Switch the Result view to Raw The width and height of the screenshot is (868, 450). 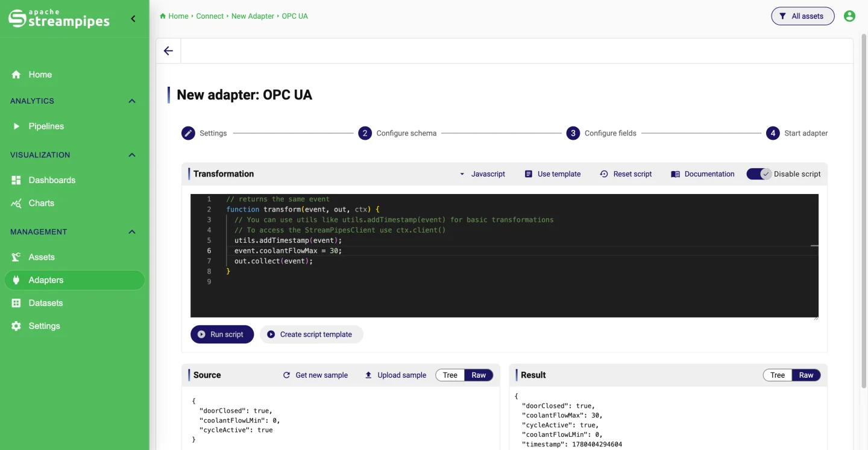pos(806,375)
